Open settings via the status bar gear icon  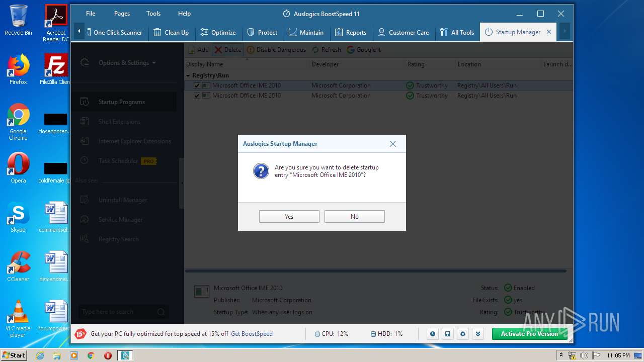(462, 334)
